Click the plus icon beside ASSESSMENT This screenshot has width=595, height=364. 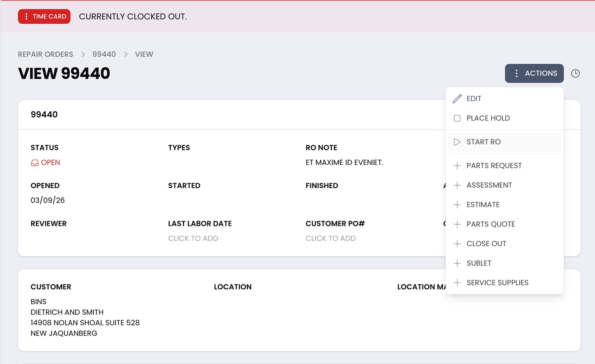pos(458,185)
